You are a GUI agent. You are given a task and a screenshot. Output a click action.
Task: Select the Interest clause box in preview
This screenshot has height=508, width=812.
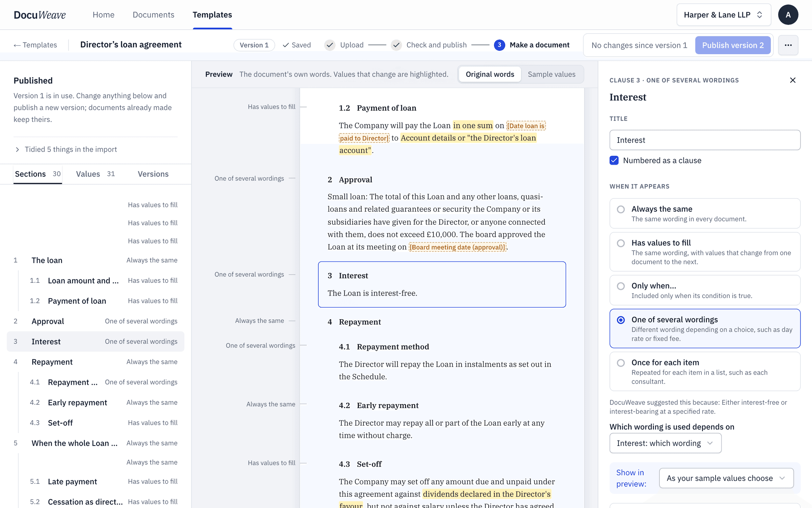[x=442, y=284]
